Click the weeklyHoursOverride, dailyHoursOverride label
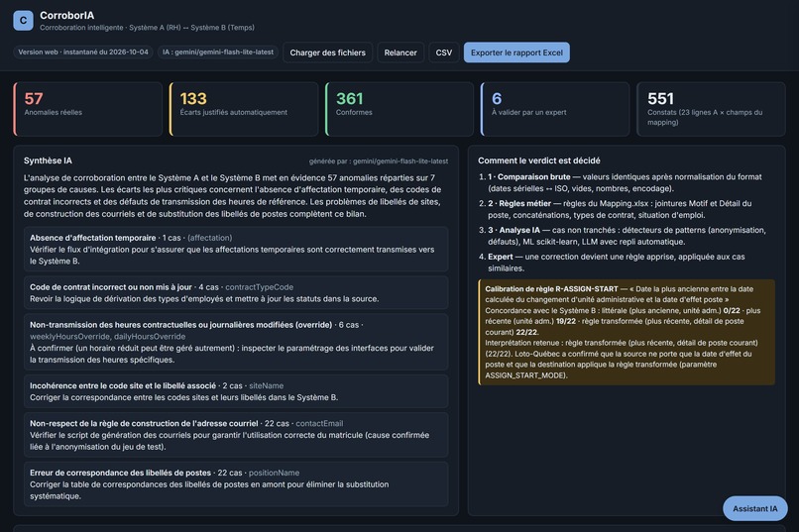Screen dimensions: 799x532 click(x=107, y=337)
